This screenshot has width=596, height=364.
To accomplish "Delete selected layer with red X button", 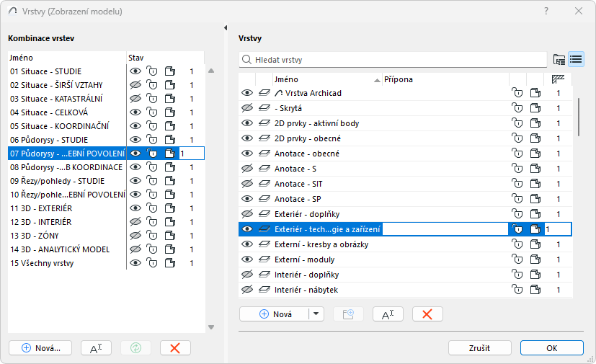I will click(x=427, y=314).
